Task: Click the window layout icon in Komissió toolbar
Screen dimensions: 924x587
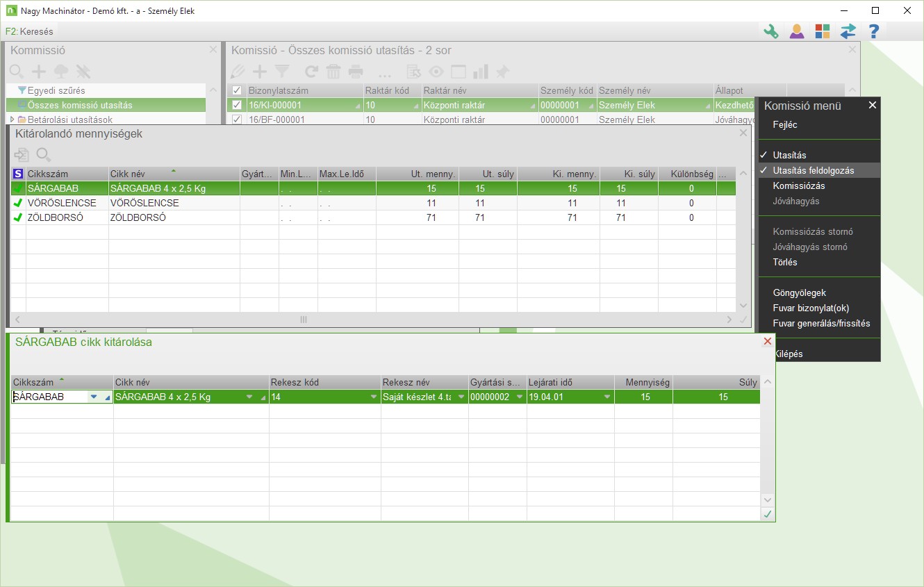Action: (458, 72)
